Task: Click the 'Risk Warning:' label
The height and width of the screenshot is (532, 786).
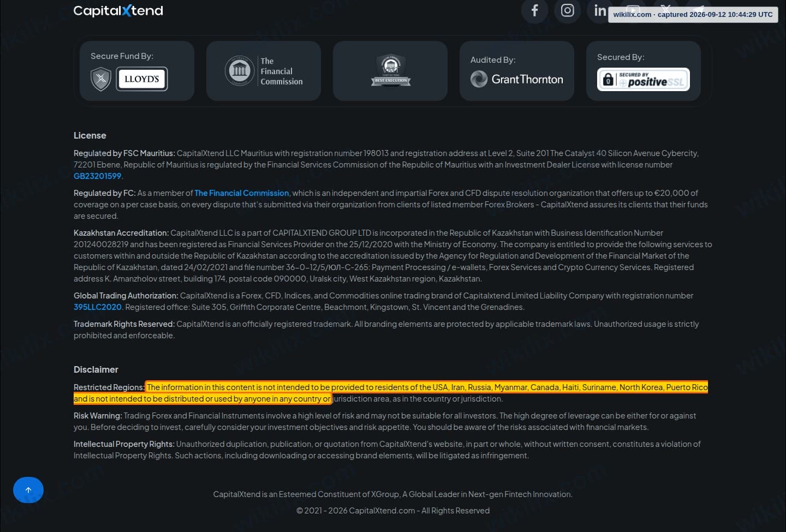Action: [x=98, y=415]
